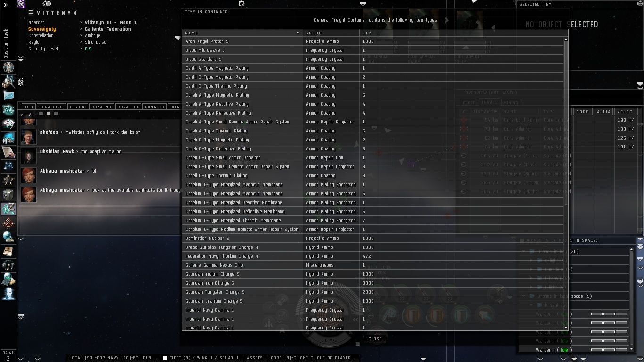Open the in-game Browser globe icon
Image resolution: width=644 pixels, height=362 pixels.
(x=8, y=237)
